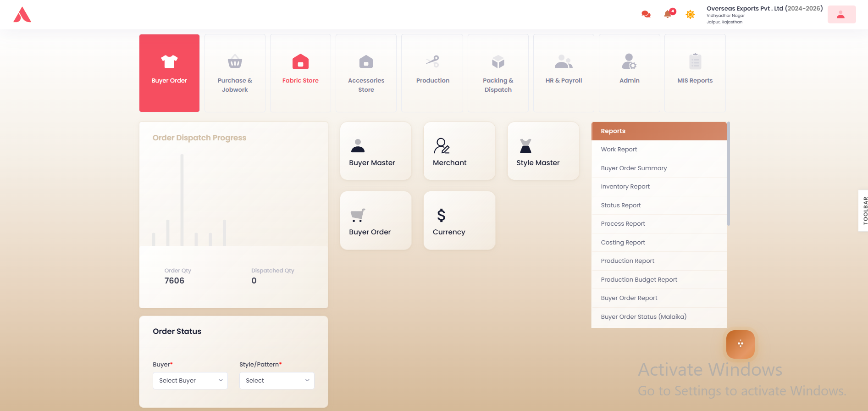Image resolution: width=868 pixels, height=411 pixels.
Task: Open the notifications bell icon
Action: 668,14
